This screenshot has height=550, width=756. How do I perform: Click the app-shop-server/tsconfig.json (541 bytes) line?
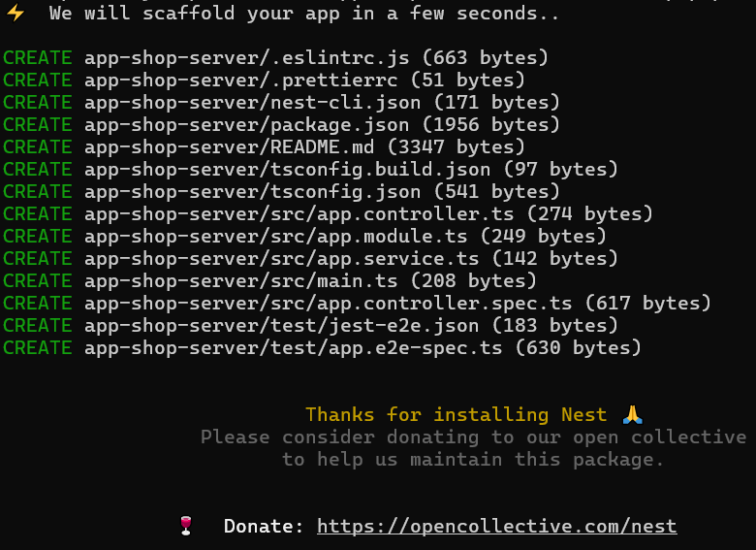[282, 191]
